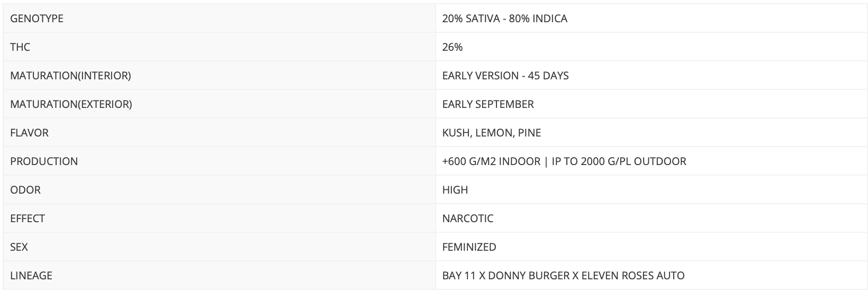Click the 20% SATIVA - 80% INDICA value
Viewport: 868px width, 292px height.
tap(504, 19)
